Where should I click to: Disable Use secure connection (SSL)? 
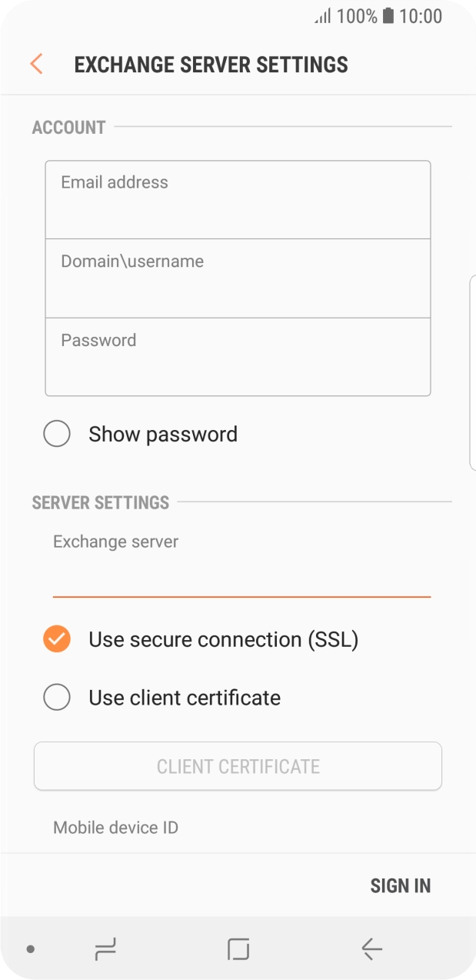pos(57,639)
